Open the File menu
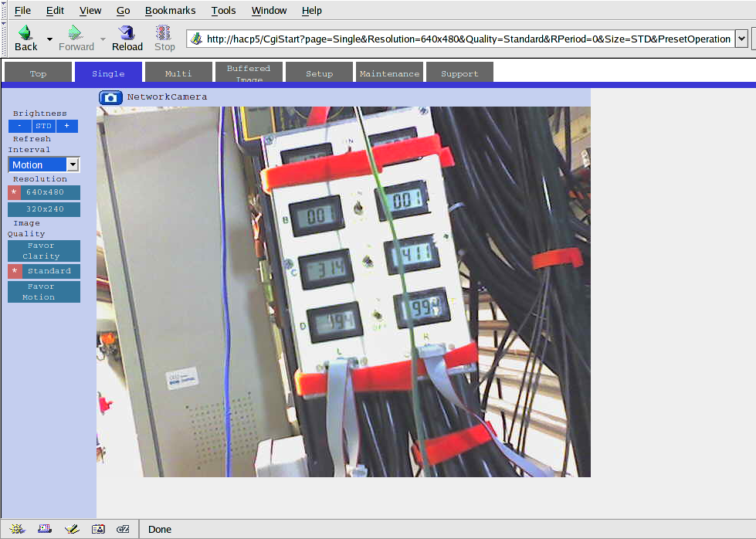 click(x=22, y=11)
